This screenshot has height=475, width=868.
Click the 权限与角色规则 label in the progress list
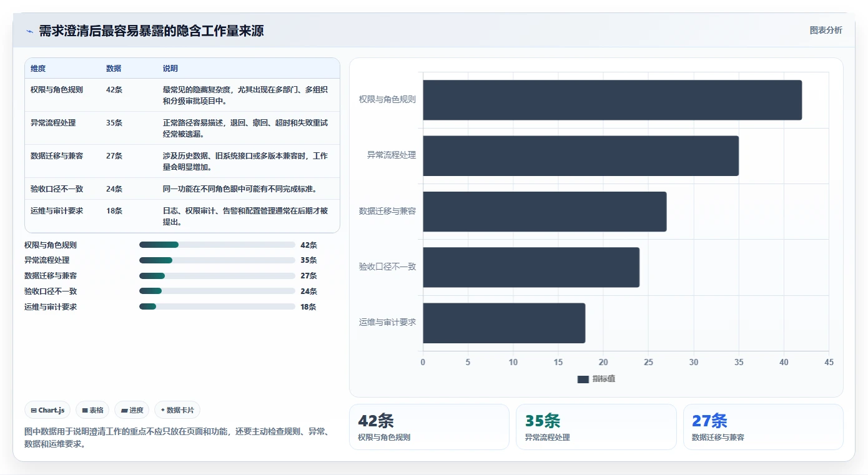(x=51, y=245)
